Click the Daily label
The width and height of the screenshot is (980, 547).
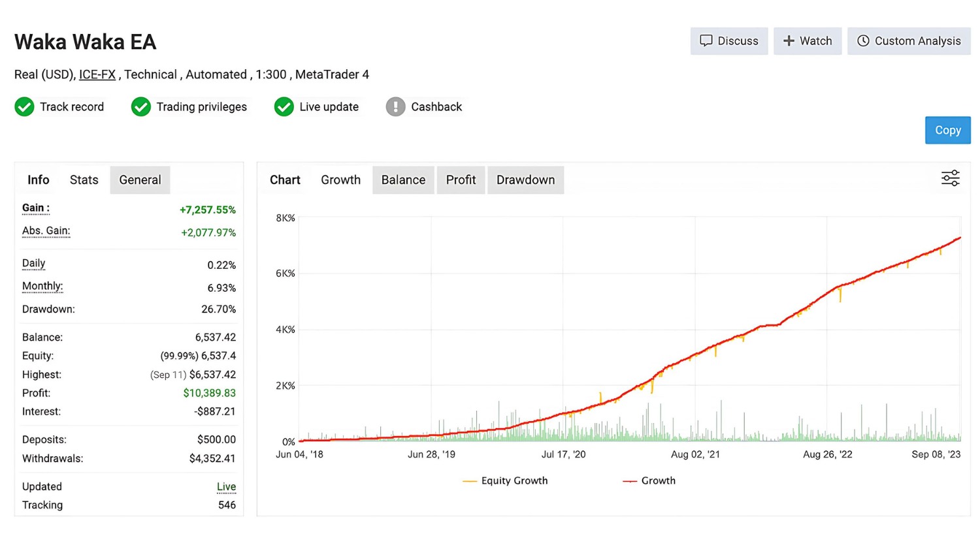pos(33,263)
